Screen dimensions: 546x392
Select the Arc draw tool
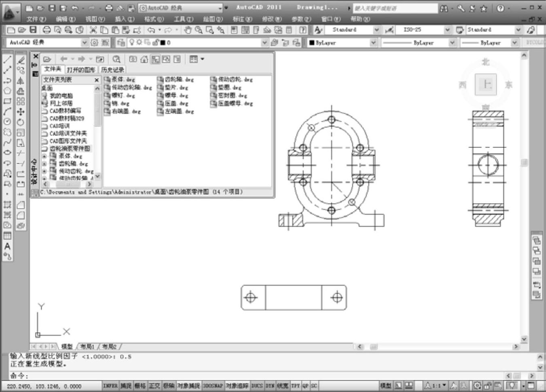pos(7,112)
